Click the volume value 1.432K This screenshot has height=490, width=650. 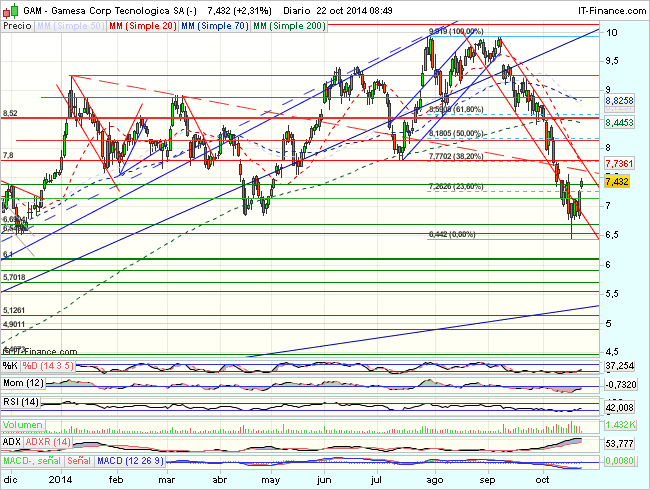coord(620,425)
